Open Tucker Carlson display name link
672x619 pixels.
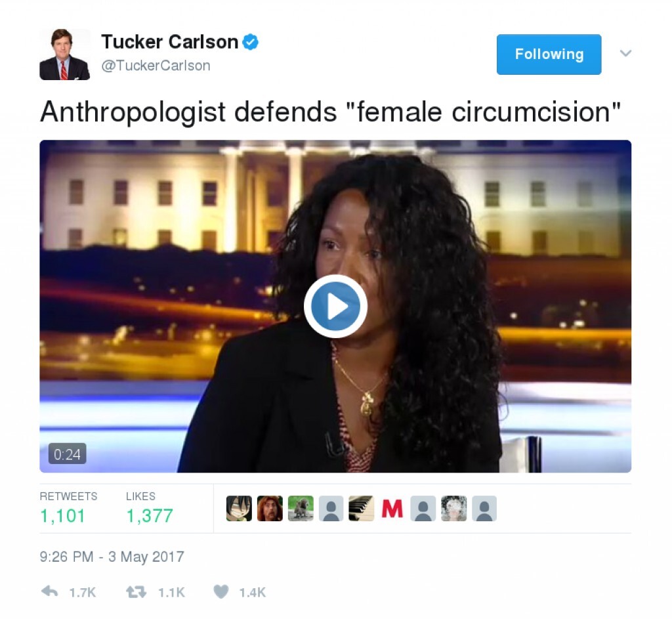[x=170, y=42]
